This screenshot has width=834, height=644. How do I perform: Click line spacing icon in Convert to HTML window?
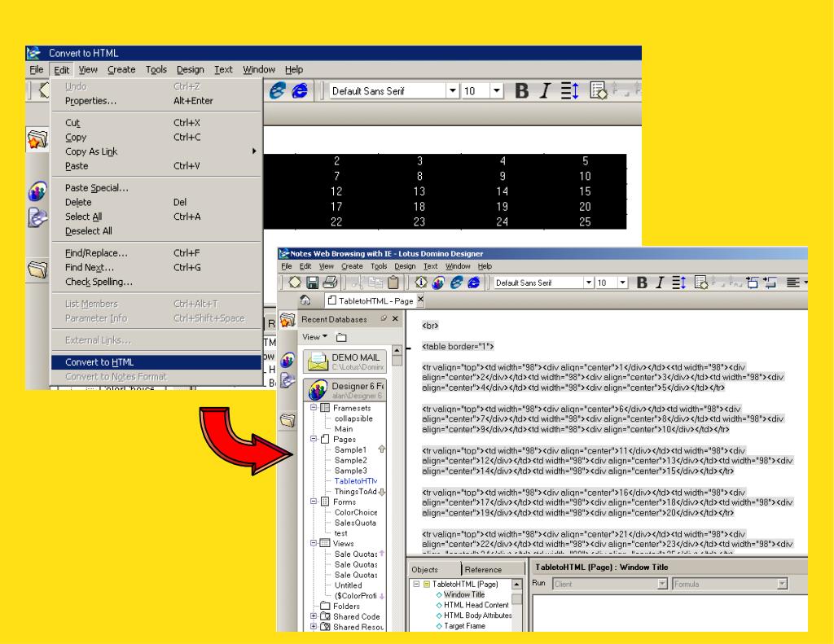569,91
